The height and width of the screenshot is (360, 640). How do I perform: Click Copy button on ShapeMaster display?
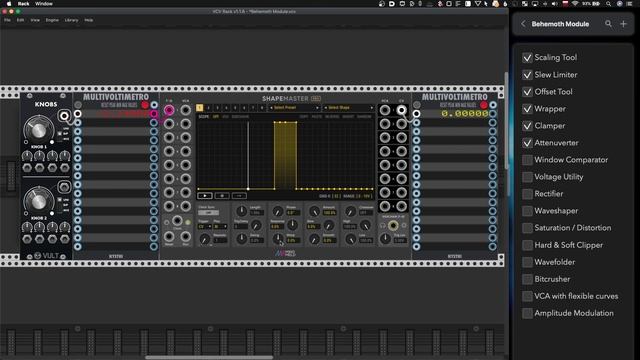pyautogui.click(x=304, y=117)
